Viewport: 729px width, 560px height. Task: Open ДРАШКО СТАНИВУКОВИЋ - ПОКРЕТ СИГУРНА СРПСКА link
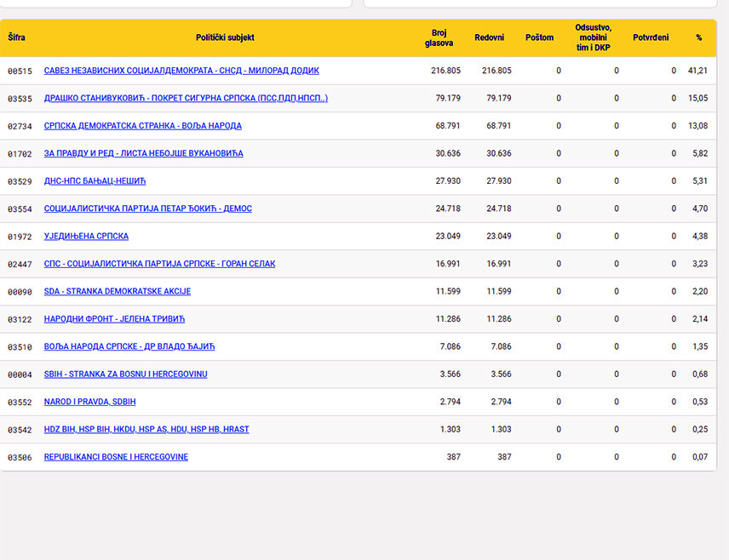pyautogui.click(x=186, y=98)
